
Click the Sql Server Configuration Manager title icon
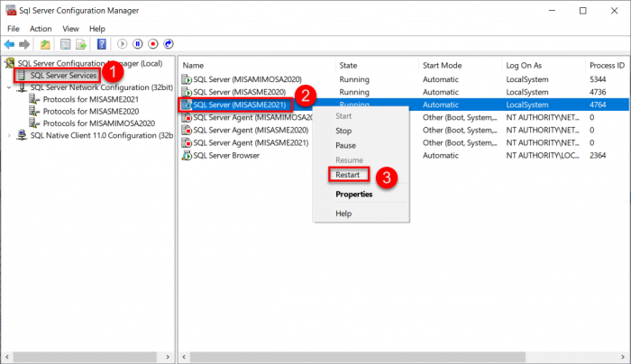coord(11,10)
